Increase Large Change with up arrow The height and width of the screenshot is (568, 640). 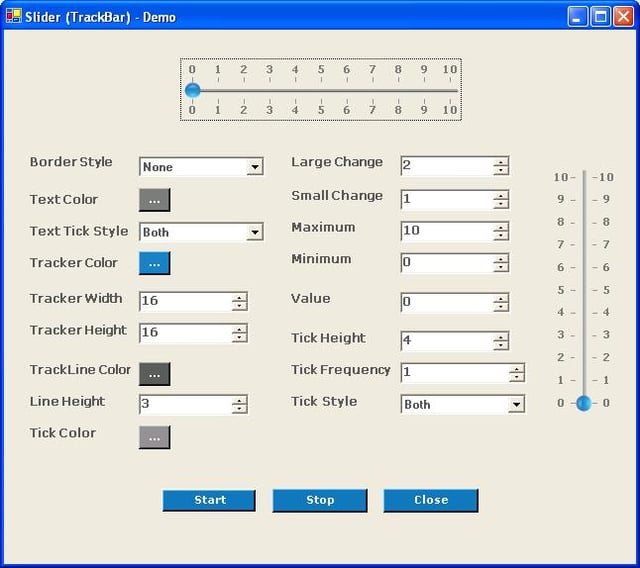point(501,162)
